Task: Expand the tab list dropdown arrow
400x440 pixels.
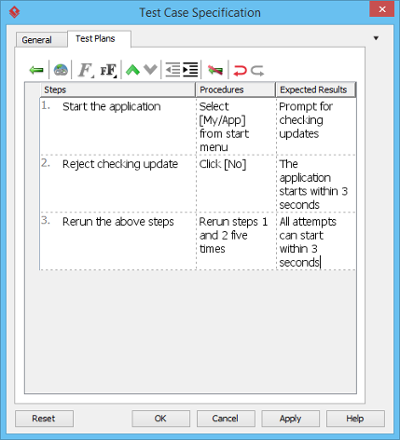Action: coord(376,38)
